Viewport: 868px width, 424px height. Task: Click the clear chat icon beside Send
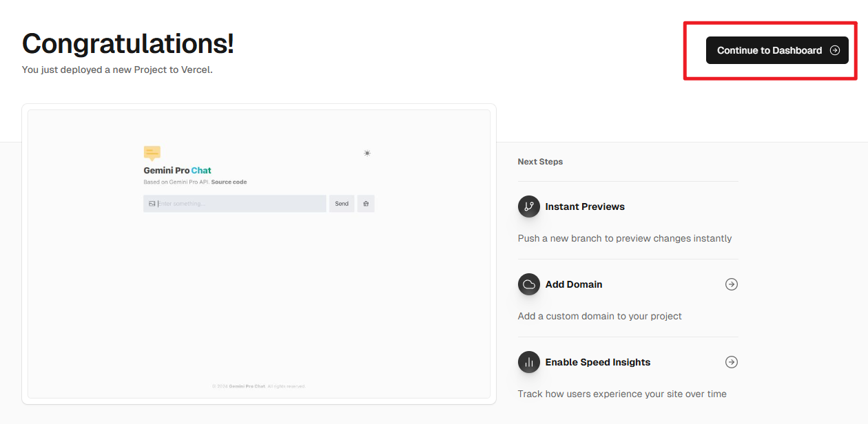click(x=366, y=204)
